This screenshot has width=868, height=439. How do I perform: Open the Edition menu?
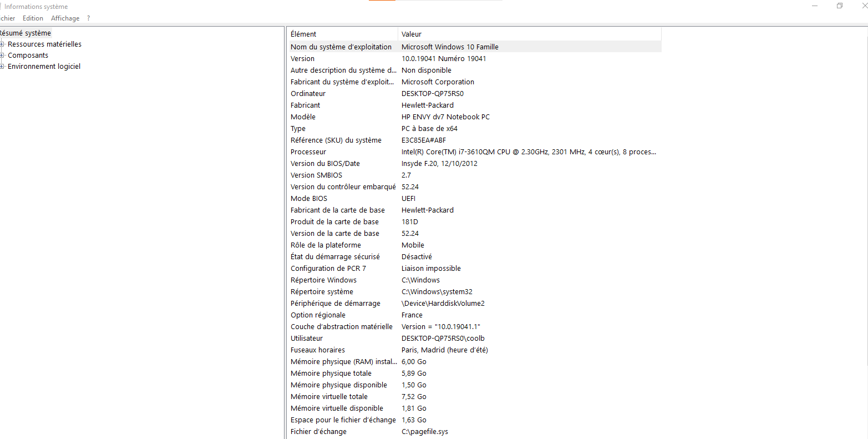[x=33, y=18]
